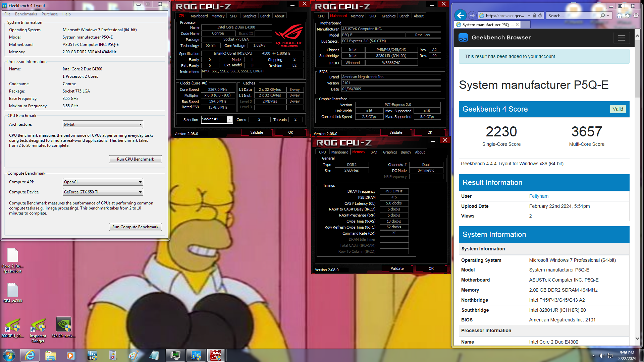Open Internet Explorer from the taskbar
This screenshot has height=362, width=644.
tap(30, 355)
